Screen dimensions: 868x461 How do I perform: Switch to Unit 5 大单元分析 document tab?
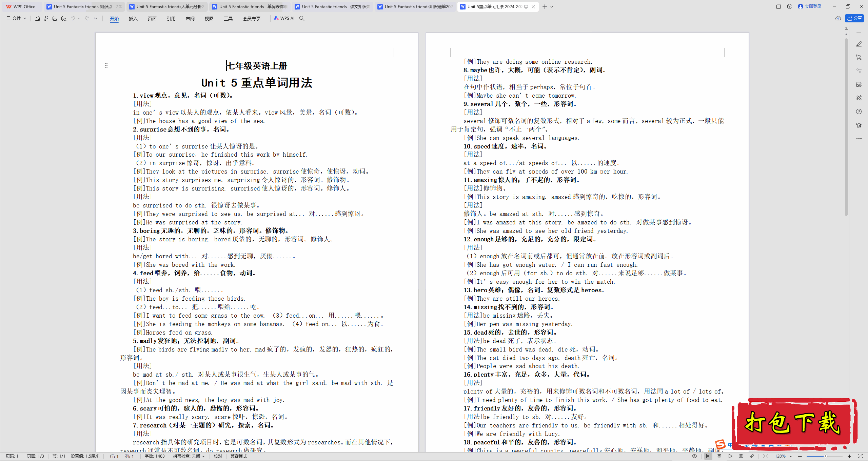(x=166, y=7)
